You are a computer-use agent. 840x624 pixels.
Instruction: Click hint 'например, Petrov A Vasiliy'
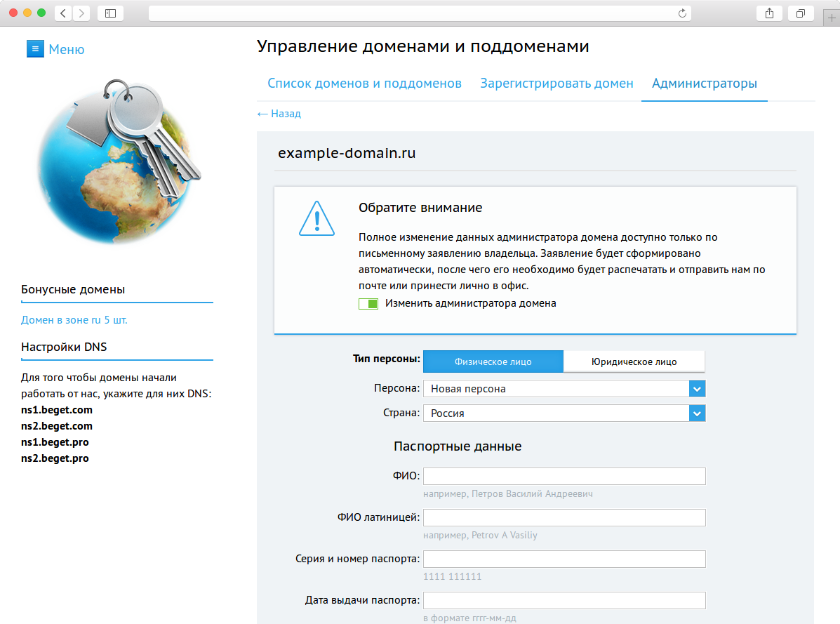[x=480, y=535]
